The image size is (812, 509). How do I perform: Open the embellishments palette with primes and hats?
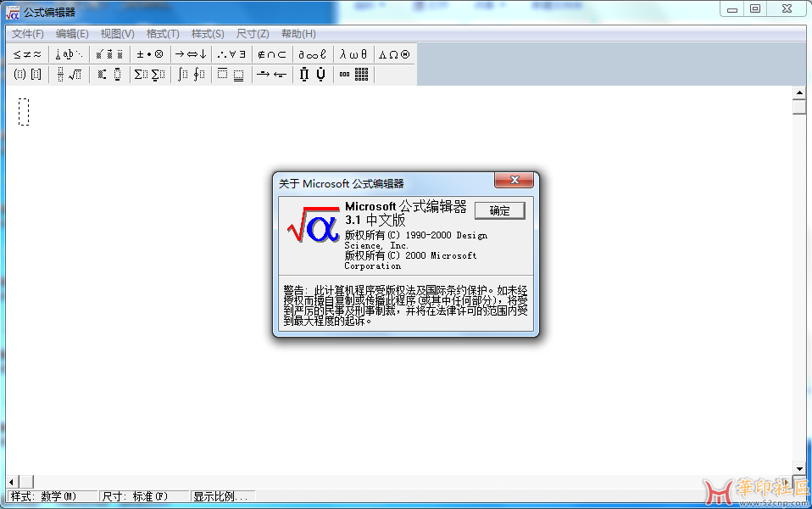click(109, 54)
